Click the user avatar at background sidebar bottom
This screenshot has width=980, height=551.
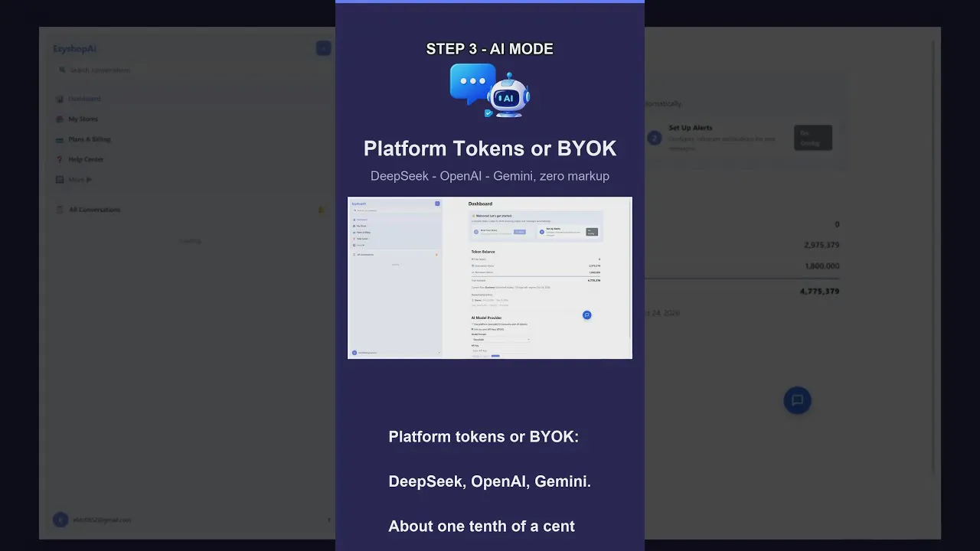pos(60,520)
